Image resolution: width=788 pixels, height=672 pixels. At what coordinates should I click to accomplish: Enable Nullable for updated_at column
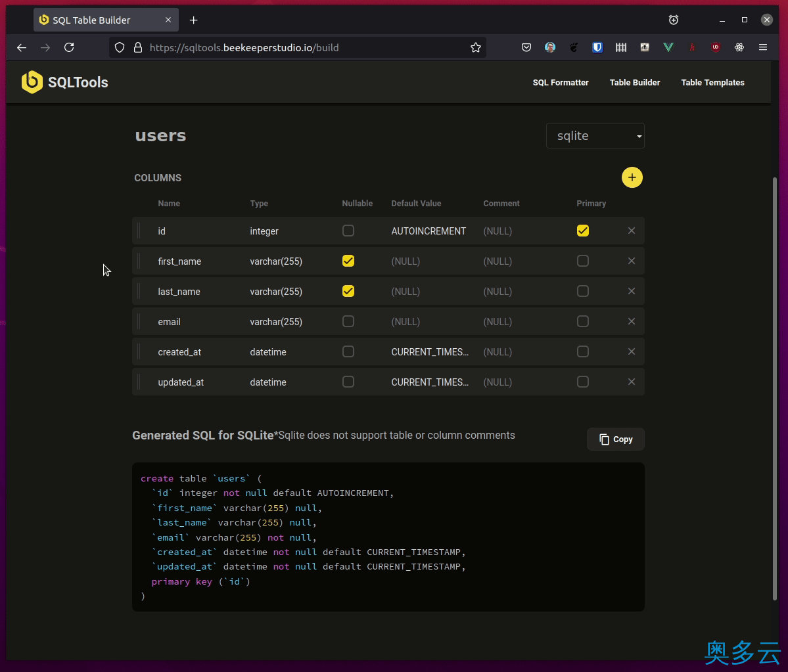[x=348, y=382]
